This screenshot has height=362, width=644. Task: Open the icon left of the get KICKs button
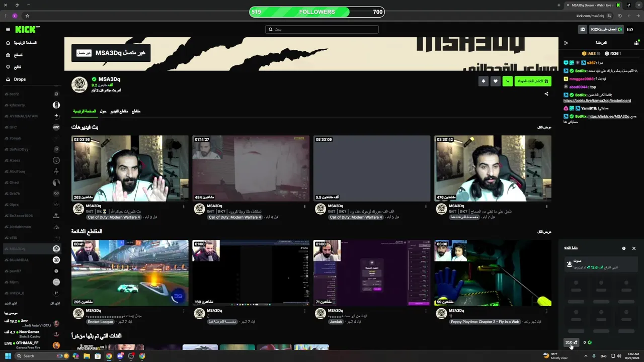point(583,30)
